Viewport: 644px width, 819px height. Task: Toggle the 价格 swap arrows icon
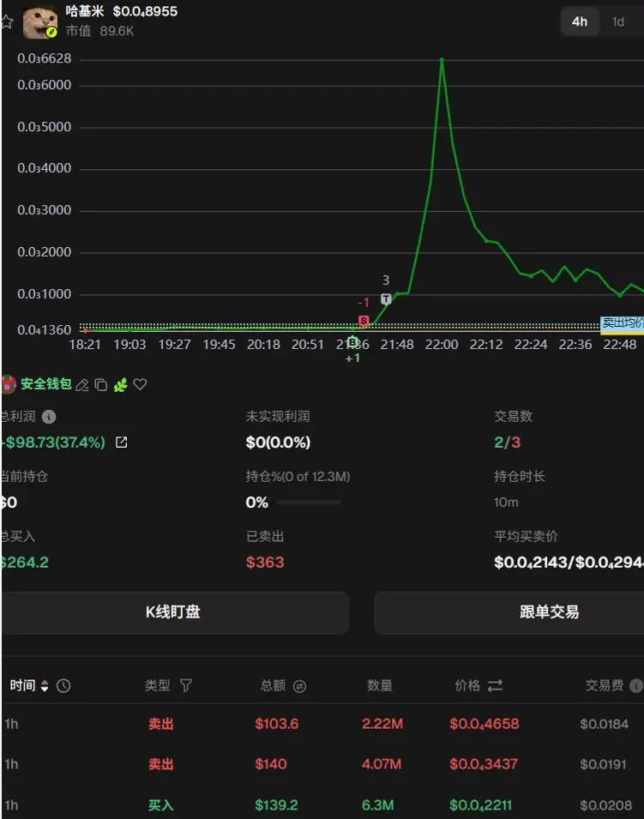coord(495,685)
